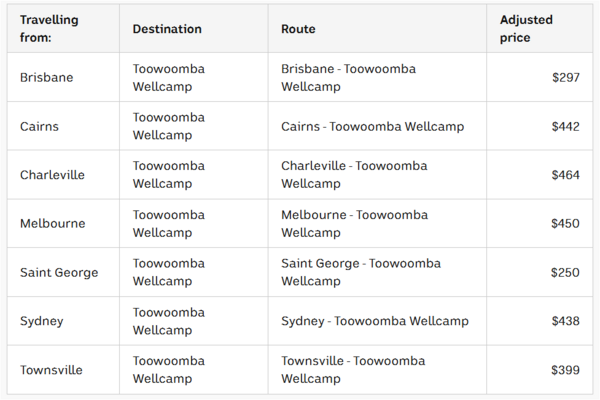Select the 'Sydney - Toowoomba Wellcamp' route cell
The height and width of the screenshot is (400, 600).
point(374,321)
